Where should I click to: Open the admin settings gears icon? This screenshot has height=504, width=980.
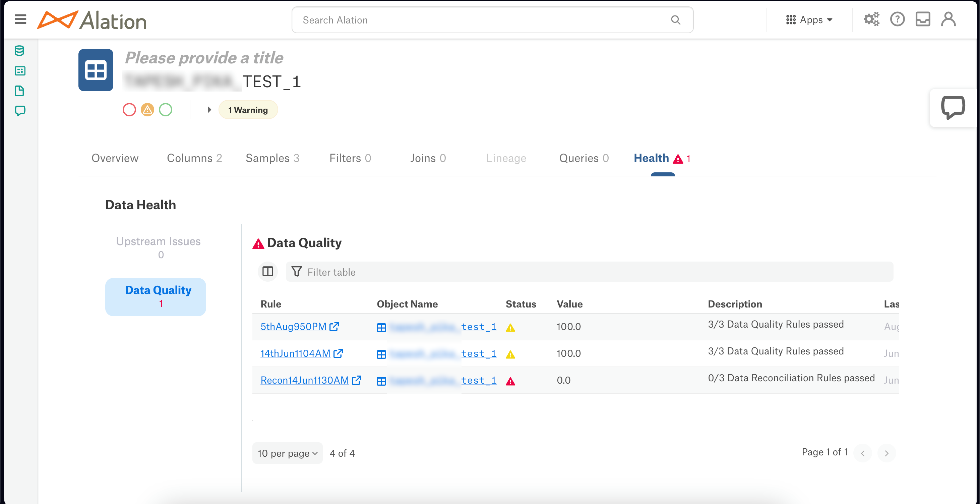[871, 19]
